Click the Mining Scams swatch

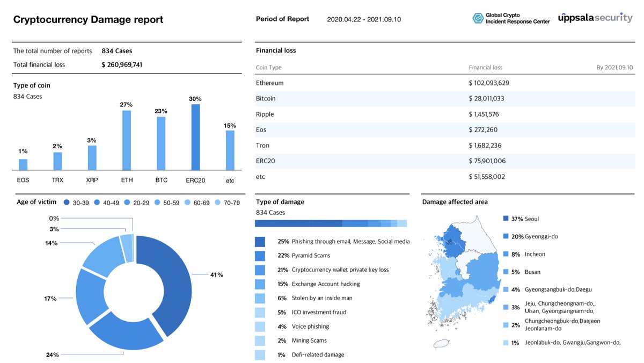point(260,340)
